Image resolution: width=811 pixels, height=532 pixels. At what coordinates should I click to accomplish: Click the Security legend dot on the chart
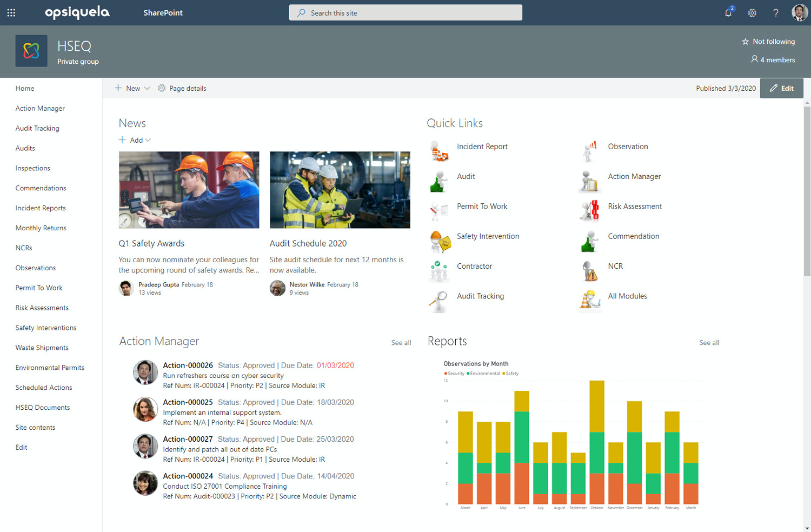click(446, 373)
